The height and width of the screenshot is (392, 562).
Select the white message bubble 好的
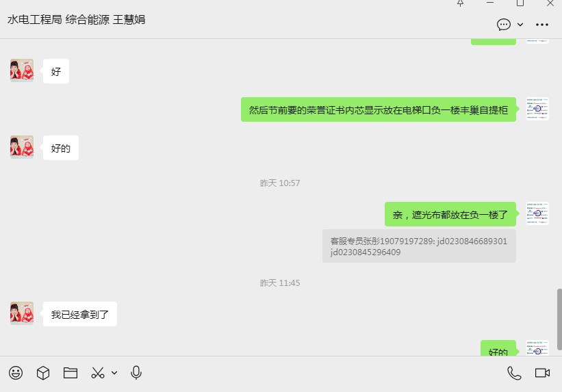click(x=60, y=148)
